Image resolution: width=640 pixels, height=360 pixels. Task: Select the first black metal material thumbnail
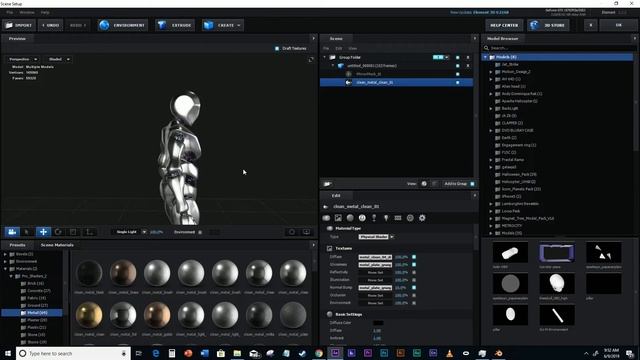(x=89, y=273)
